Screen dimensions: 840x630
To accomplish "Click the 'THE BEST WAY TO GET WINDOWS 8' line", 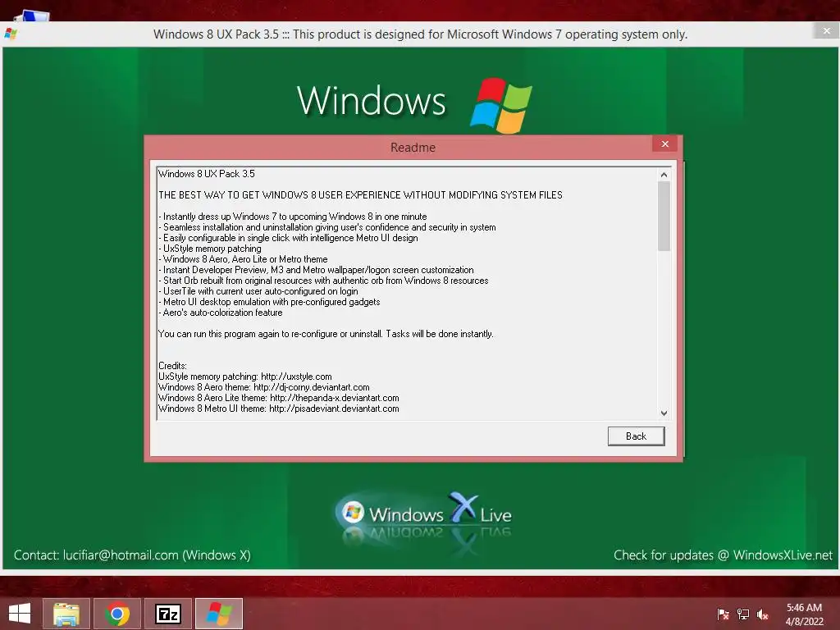I will pos(361,195).
